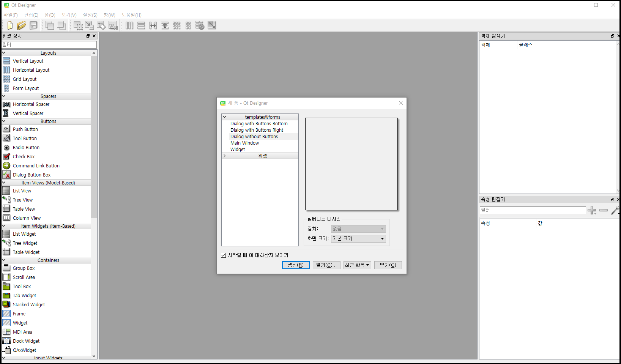The height and width of the screenshot is (364, 621).
Task: Click the widget box filter field
Action: pyautogui.click(x=49, y=45)
